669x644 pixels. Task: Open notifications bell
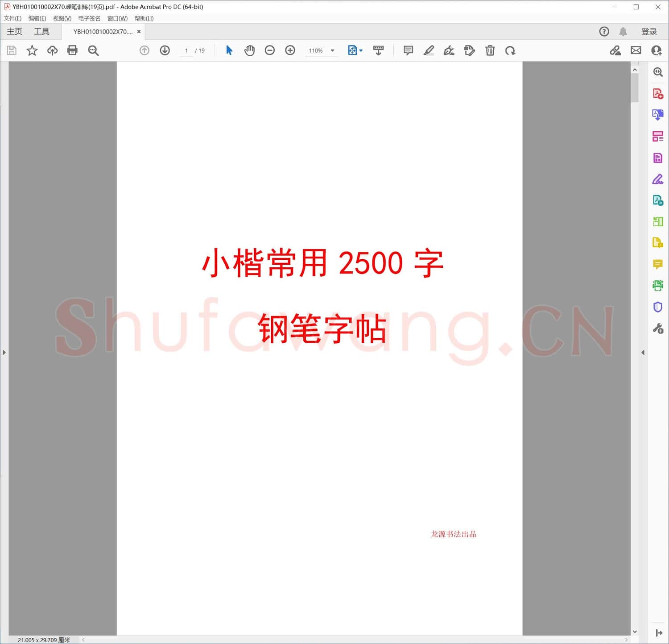[623, 32]
